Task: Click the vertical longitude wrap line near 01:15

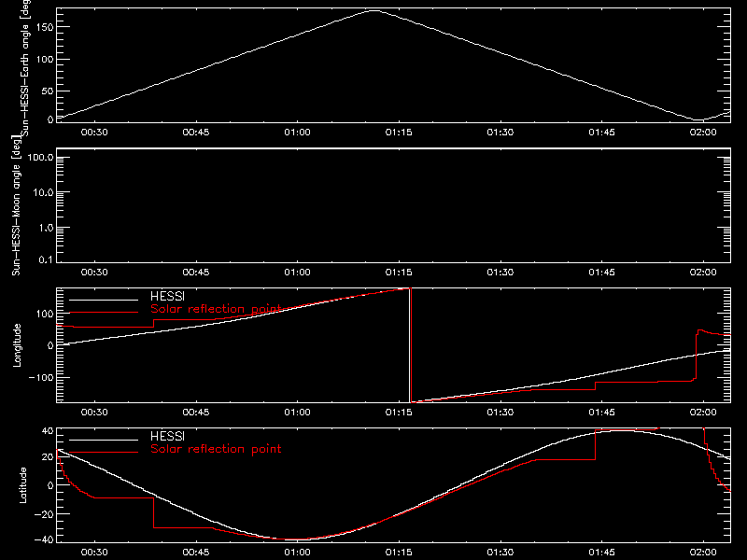Action: coord(410,345)
